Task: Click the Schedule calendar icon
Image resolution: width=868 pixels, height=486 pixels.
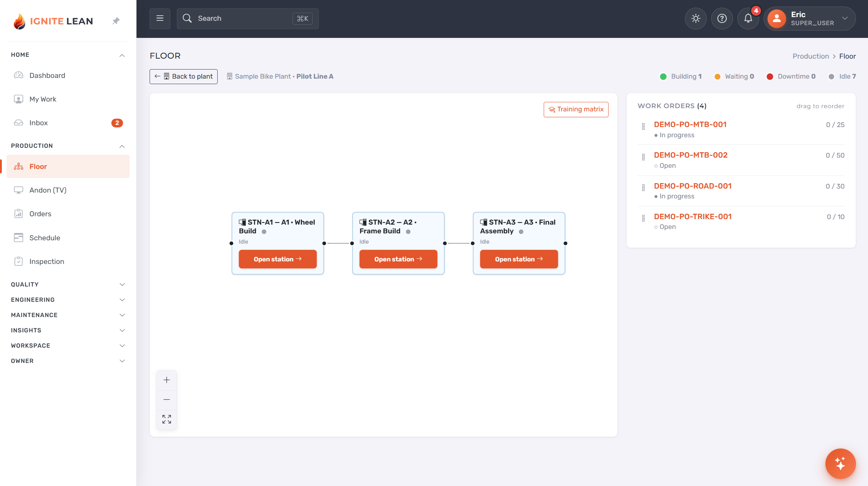Action: point(19,238)
